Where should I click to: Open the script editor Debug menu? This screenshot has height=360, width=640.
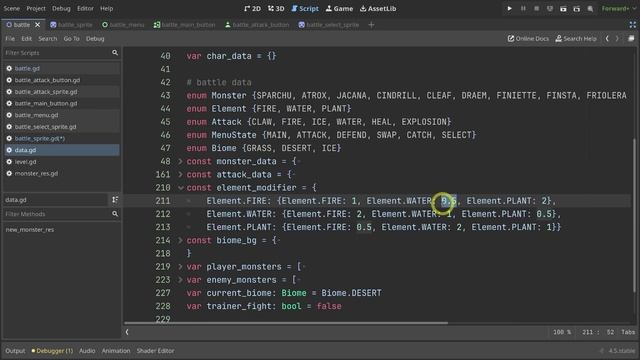tap(95, 38)
